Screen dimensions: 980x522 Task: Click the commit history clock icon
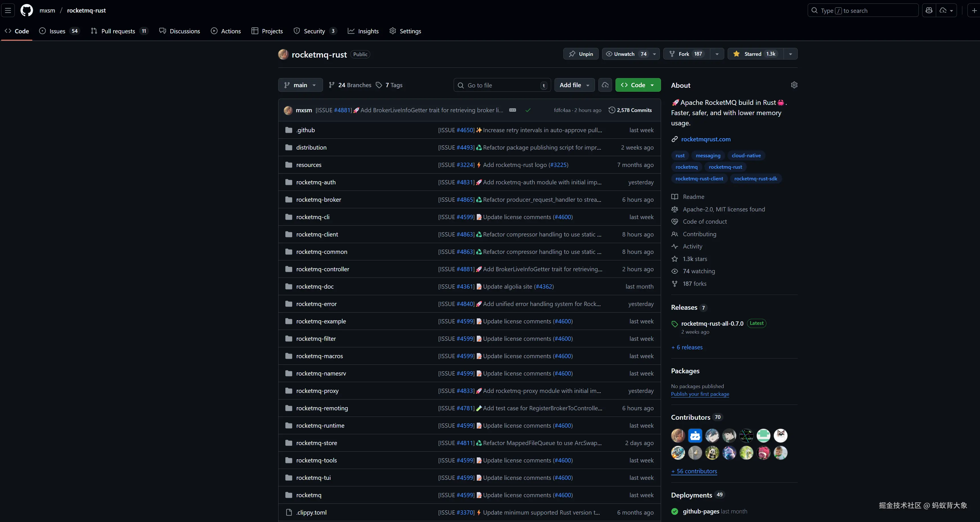pos(612,110)
